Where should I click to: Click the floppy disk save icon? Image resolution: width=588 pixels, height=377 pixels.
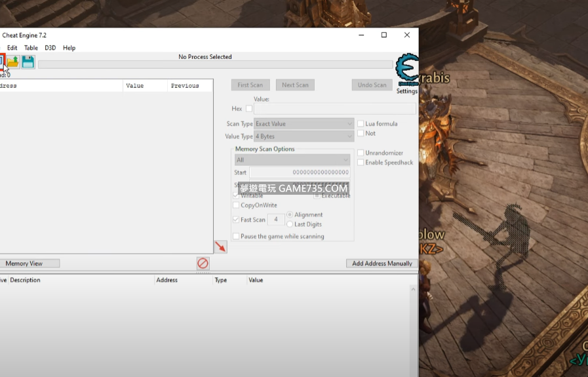[x=28, y=62]
